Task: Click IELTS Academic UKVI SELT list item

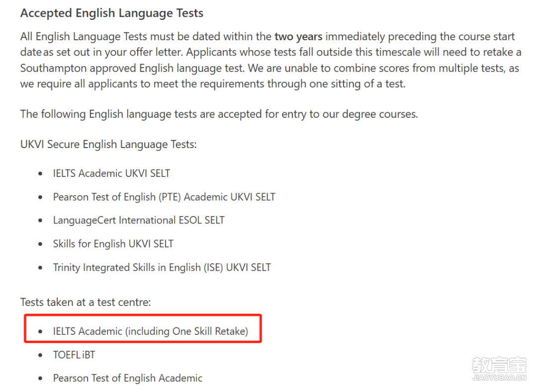Action: click(111, 173)
